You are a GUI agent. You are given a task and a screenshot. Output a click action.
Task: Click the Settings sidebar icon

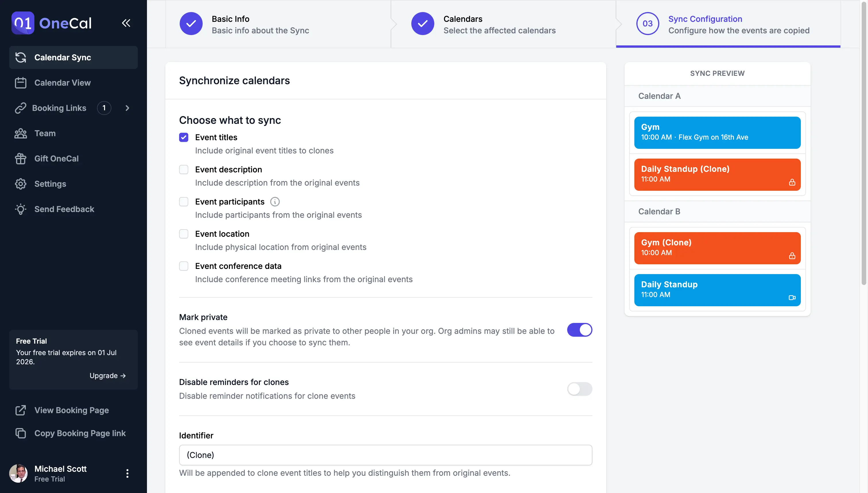point(21,183)
